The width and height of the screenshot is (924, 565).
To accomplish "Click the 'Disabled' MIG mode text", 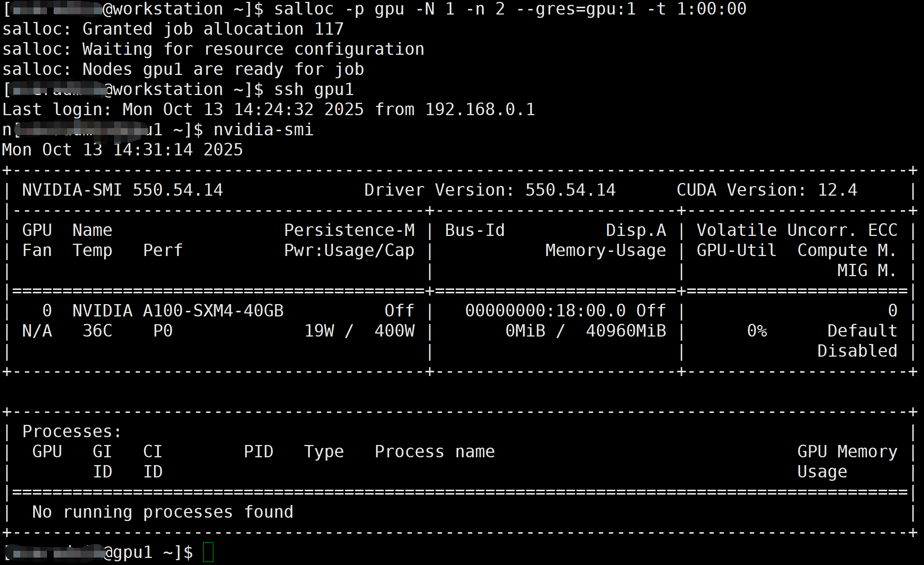I will (x=857, y=351).
